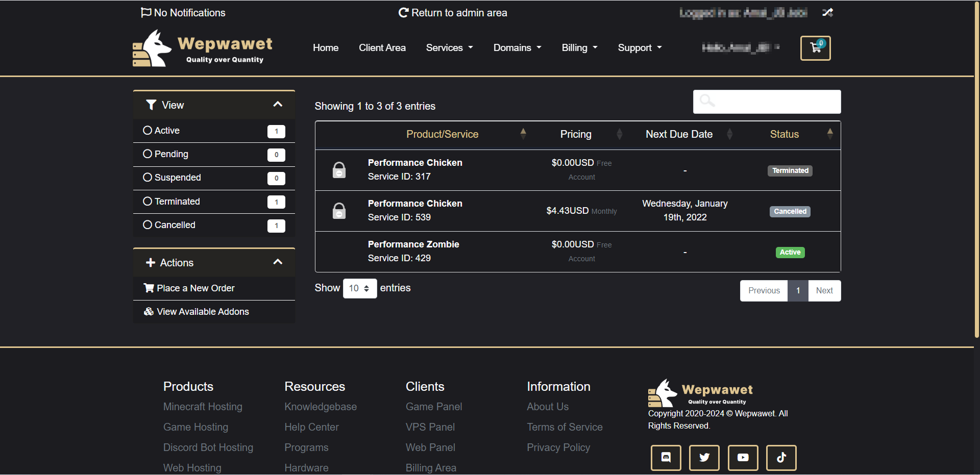Open Privacy Policy footer link

coord(558,447)
